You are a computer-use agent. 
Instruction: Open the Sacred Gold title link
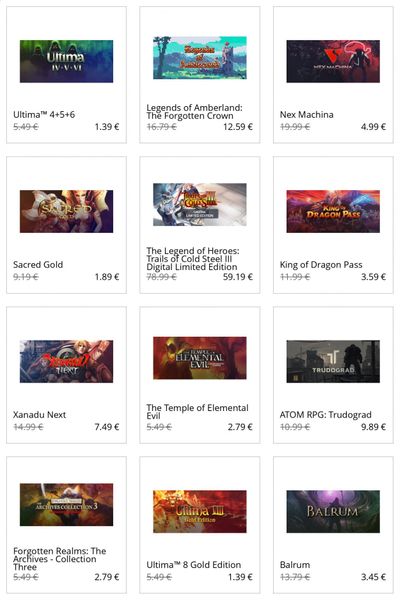click(x=38, y=264)
